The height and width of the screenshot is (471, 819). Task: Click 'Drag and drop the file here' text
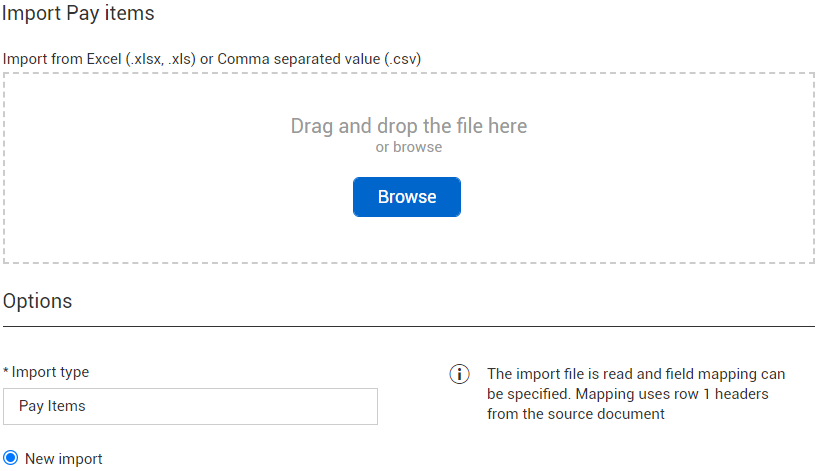(408, 126)
